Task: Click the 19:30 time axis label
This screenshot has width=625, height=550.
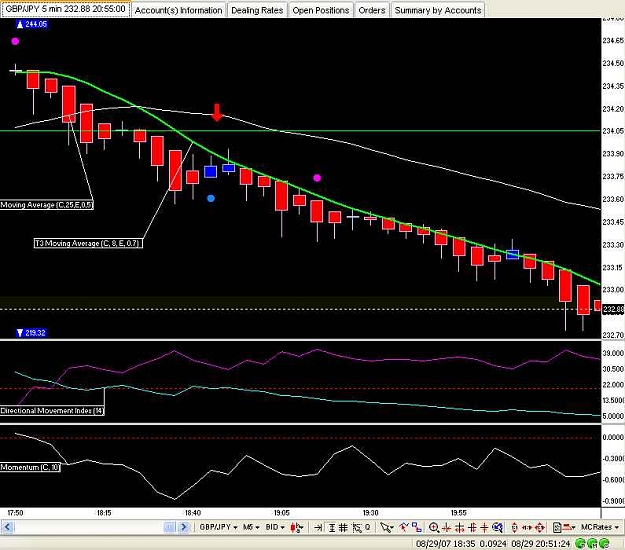Action: 370,513
